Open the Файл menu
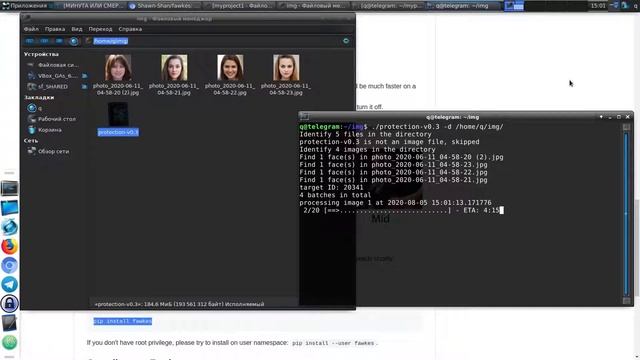The width and height of the screenshot is (640, 360). (31, 29)
